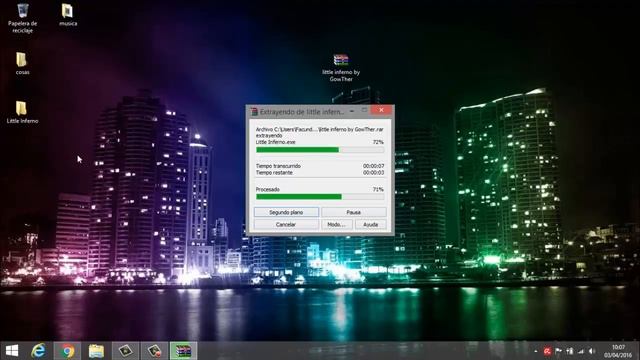The image size is (640, 360).
Task: Open the Action Center flag icon
Action: (558, 351)
